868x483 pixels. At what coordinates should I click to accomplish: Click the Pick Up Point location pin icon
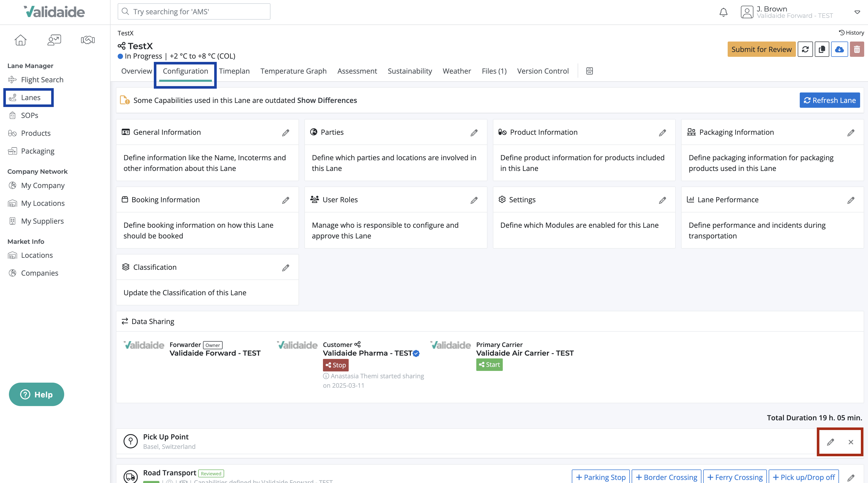(131, 441)
